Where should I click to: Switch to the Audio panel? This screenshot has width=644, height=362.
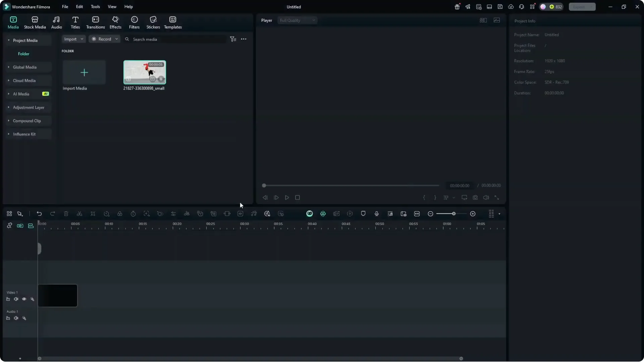[x=56, y=22]
